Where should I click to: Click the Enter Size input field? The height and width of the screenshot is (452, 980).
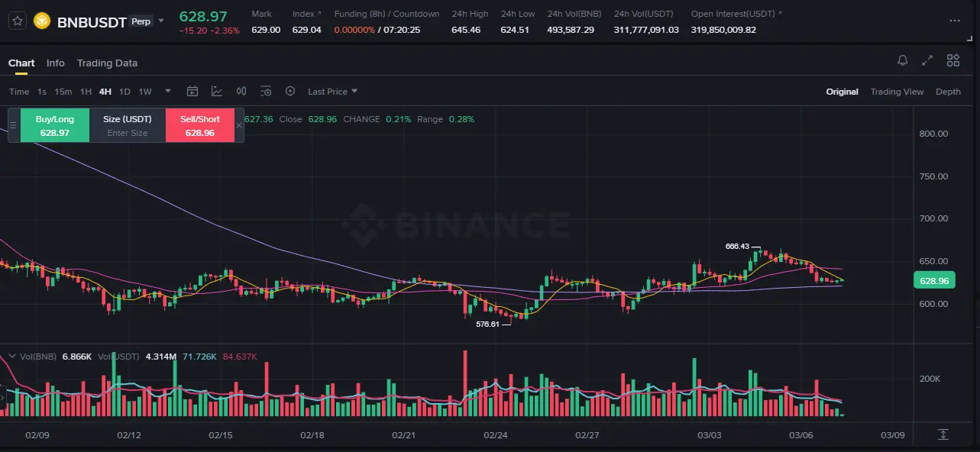click(x=128, y=133)
